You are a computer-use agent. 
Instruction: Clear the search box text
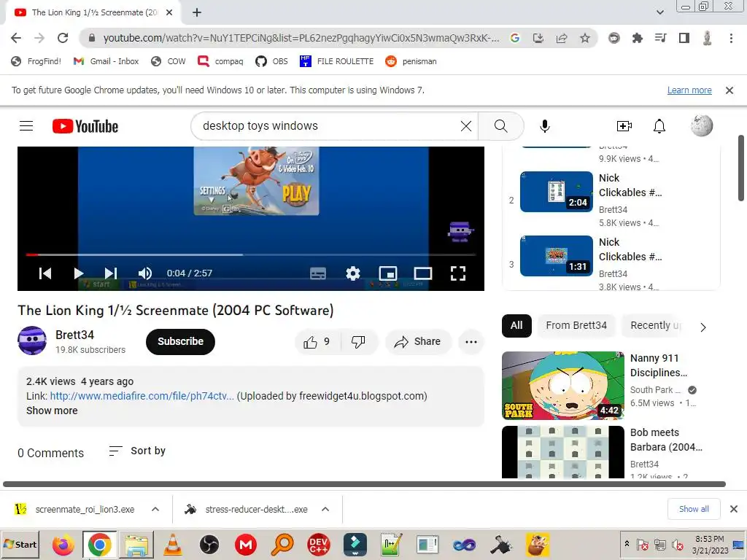[x=466, y=126]
